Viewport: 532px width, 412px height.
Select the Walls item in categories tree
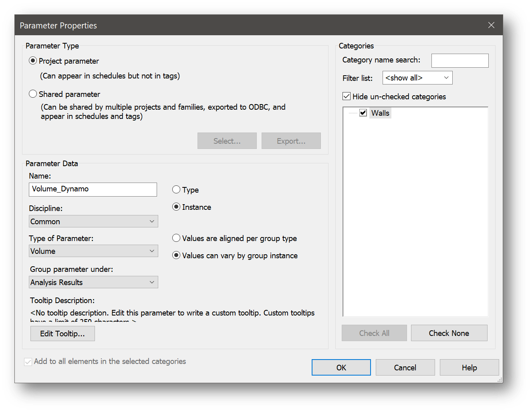point(380,113)
